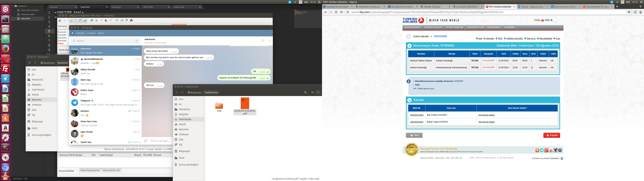Click FileZilla refresh file lists icon

(x=92, y=20)
